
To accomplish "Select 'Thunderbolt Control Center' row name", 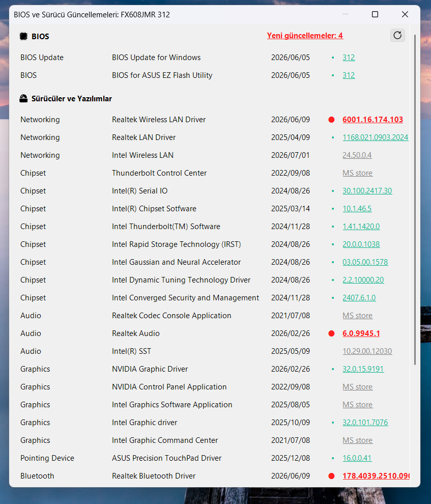I will tap(159, 173).
